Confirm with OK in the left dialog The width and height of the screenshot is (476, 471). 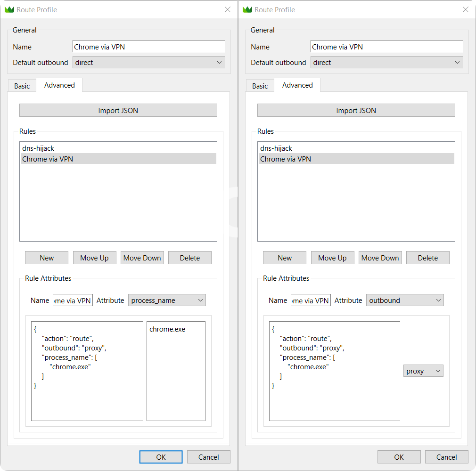tap(161, 457)
